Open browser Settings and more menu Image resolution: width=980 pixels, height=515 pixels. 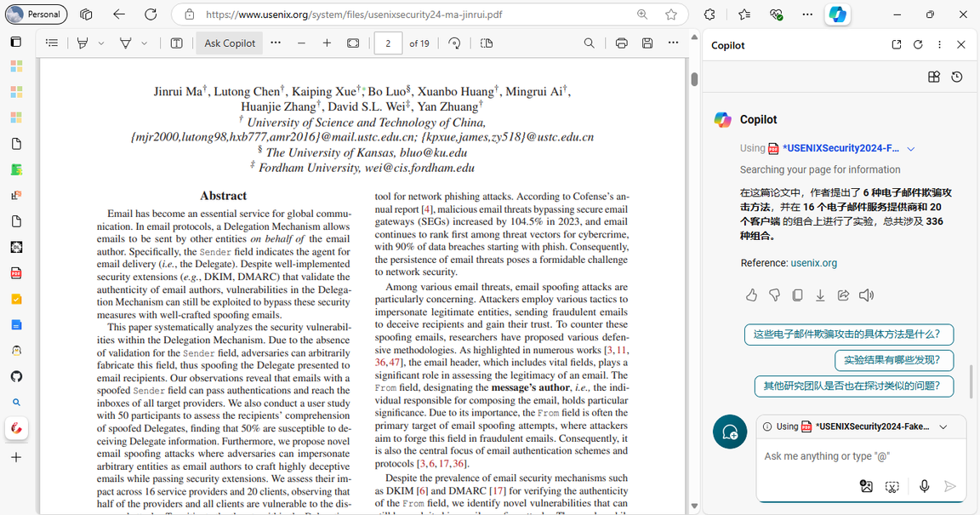coord(807,14)
